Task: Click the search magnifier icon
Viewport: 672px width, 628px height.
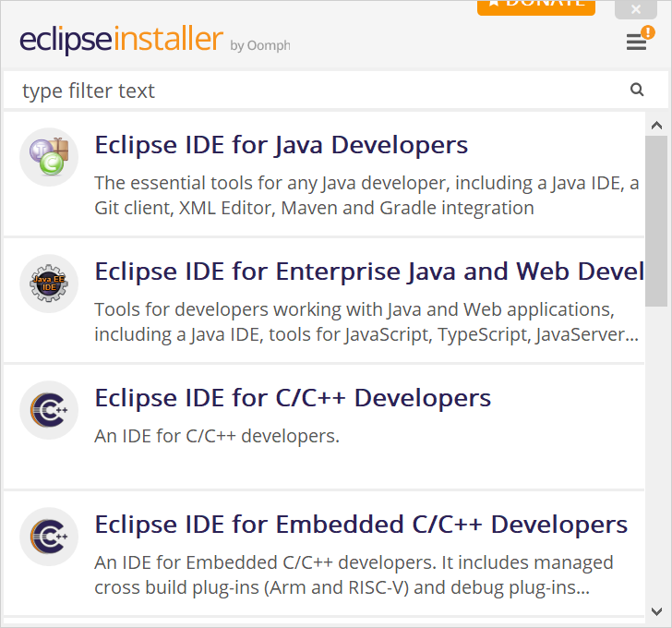Action: [637, 90]
